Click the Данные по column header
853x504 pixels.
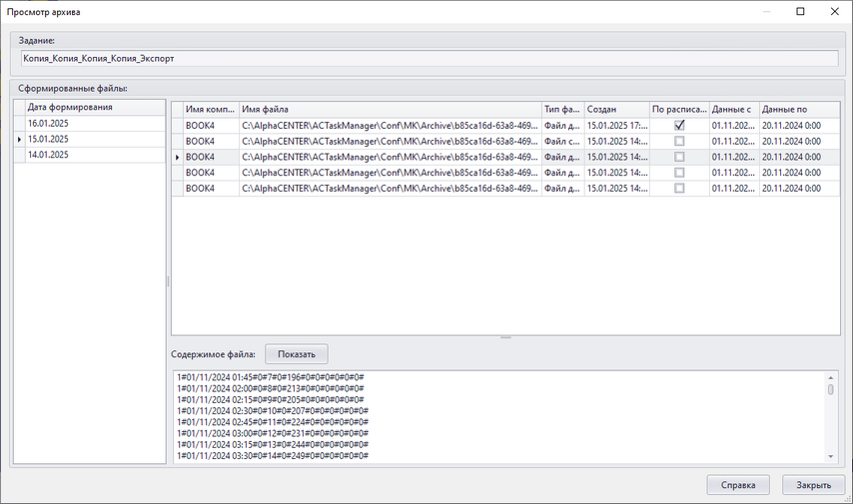[799, 108]
